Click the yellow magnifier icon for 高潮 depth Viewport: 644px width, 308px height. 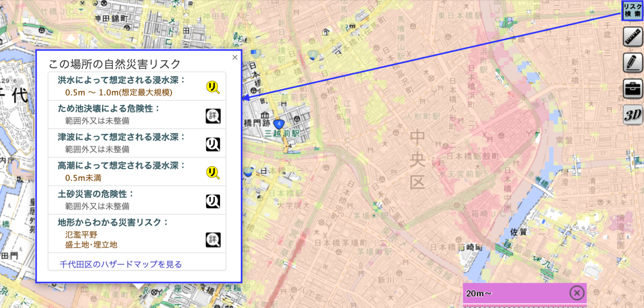(x=213, y=173)
